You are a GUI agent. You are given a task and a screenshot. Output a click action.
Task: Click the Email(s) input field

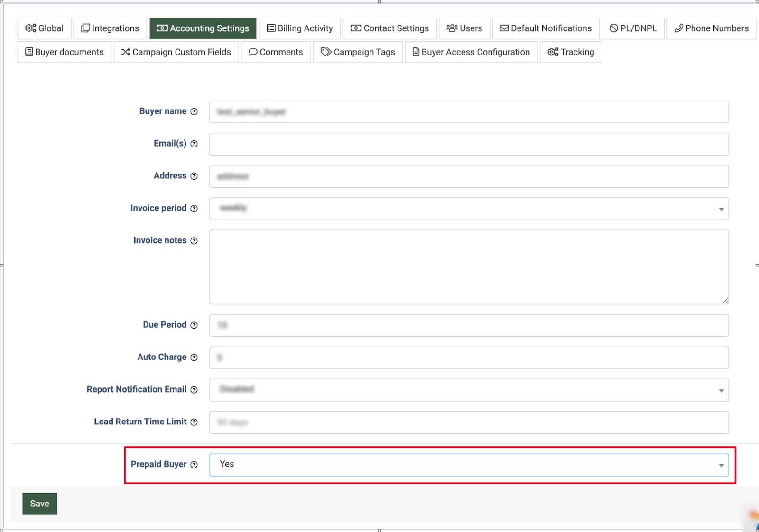pos(469,144)
